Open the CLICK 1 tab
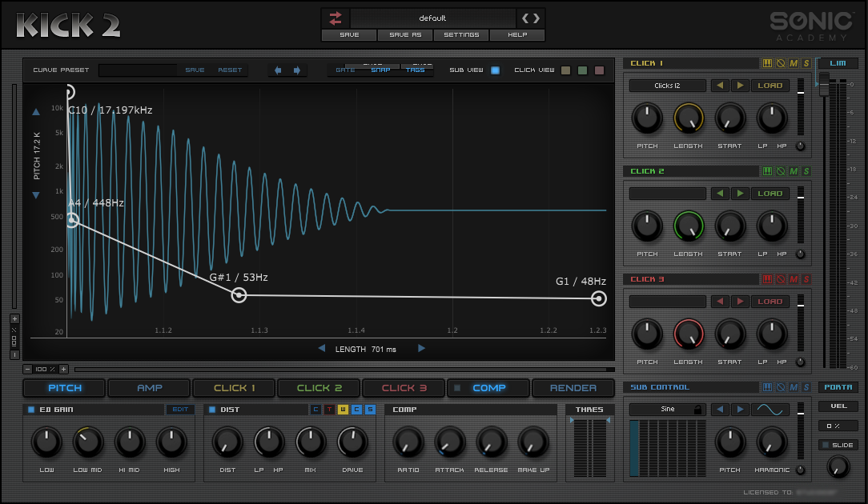 pyautogui.click(x=234, y=388)
